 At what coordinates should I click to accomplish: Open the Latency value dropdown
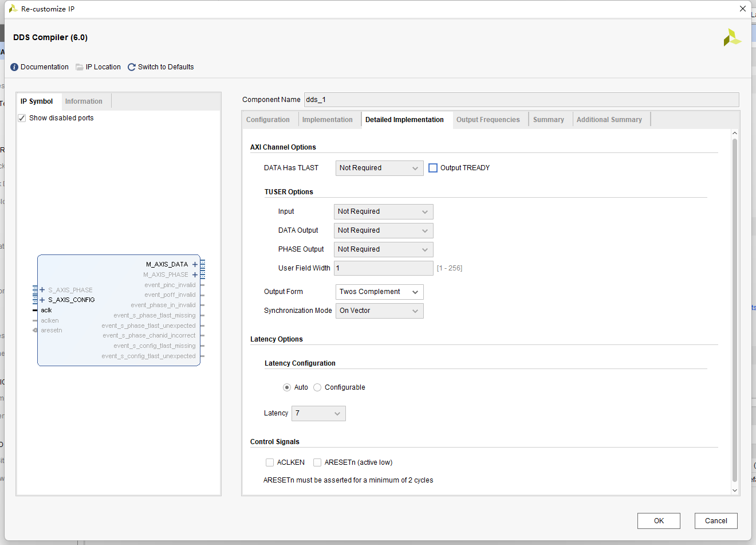point(318,413)
